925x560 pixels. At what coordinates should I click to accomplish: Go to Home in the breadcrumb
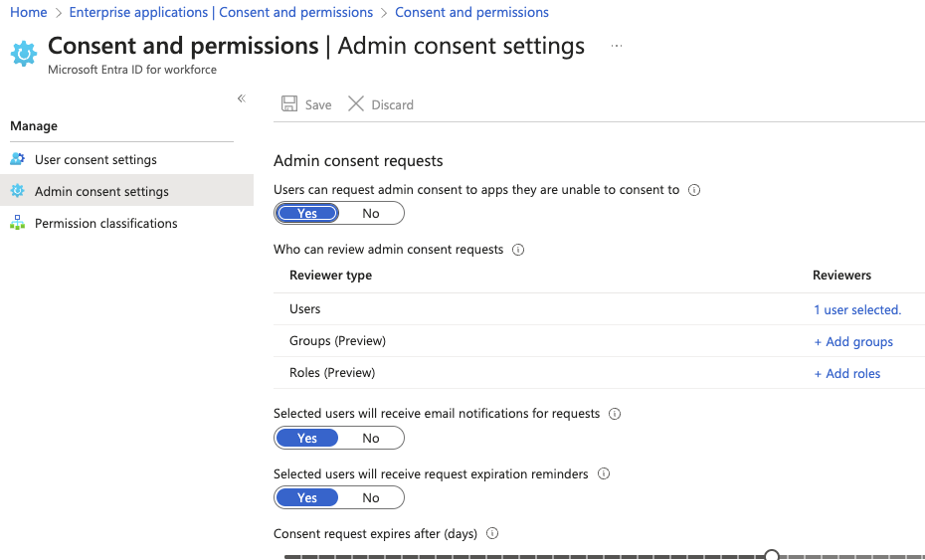(28, 12)
